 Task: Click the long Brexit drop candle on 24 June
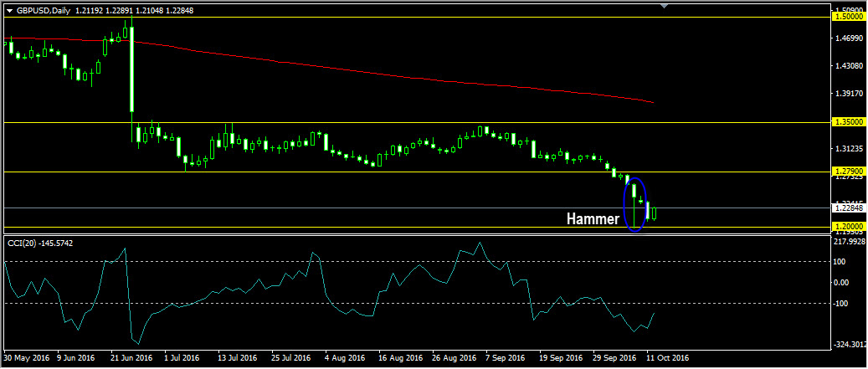click(x=131, y=69)
